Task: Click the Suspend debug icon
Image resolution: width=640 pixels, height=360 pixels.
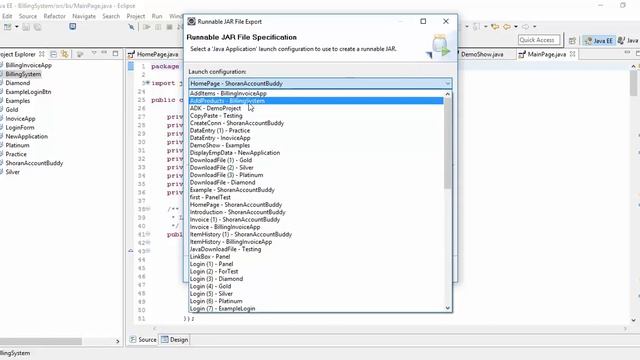Action: tap(158, 27)
